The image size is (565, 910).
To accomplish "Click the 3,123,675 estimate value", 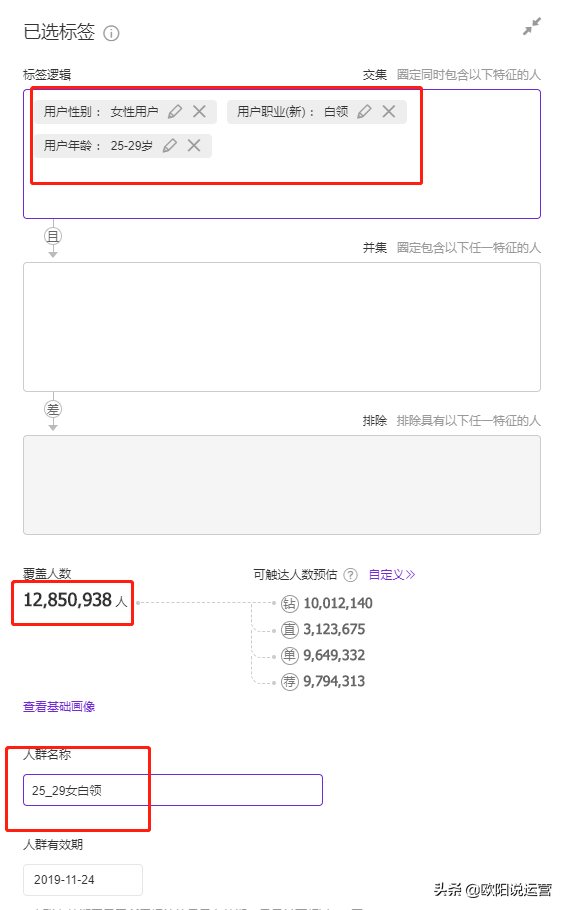I will [334, 630].
